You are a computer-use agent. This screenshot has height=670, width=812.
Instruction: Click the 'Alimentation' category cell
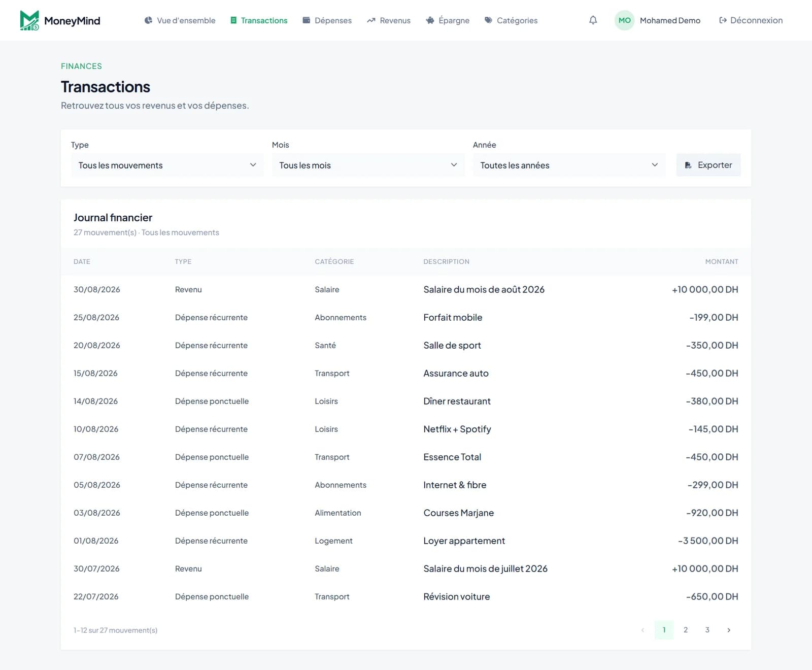click(338, 513)
